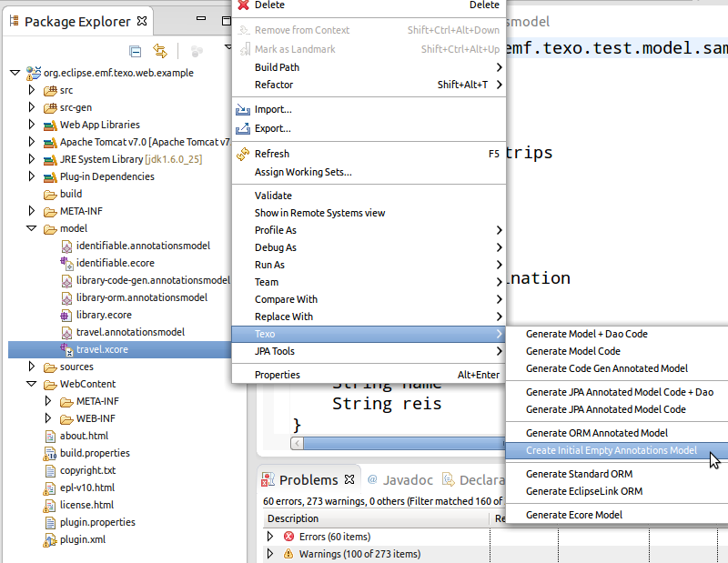Click the travel.xcore file icon
Viewport: 728px width, 563px height.
66,349
